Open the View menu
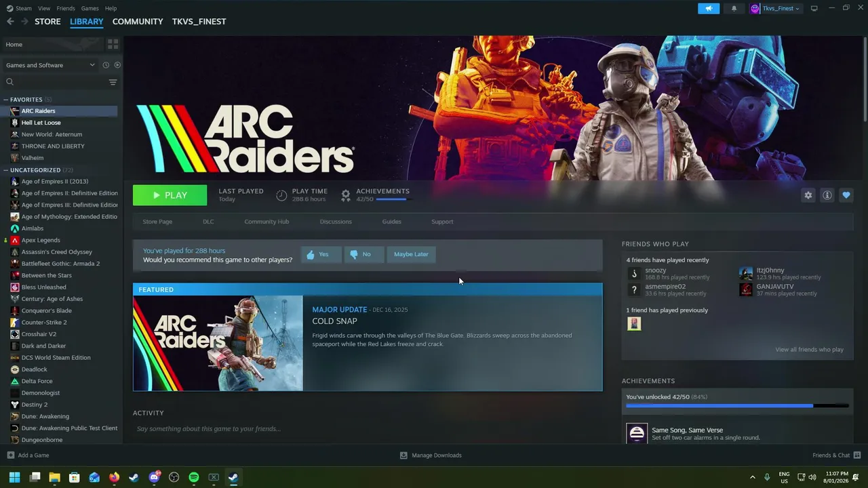The height and width of the screenshot is (488, 868). 44,8
